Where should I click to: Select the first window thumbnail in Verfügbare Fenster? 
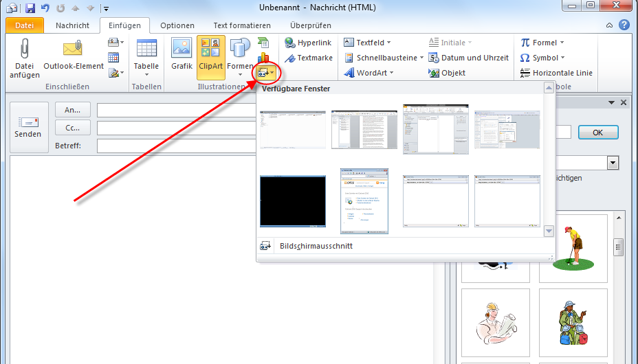coord(293,130)
